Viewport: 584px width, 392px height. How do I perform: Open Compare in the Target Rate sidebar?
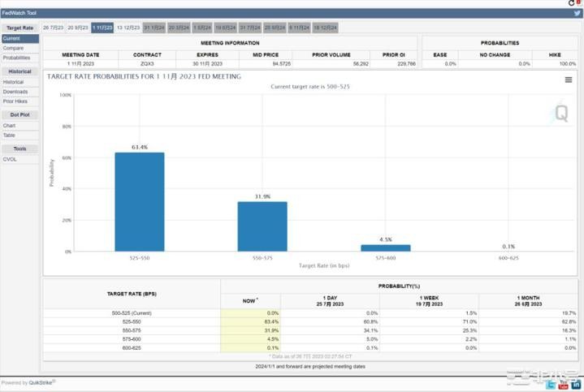tap(12, 48)
